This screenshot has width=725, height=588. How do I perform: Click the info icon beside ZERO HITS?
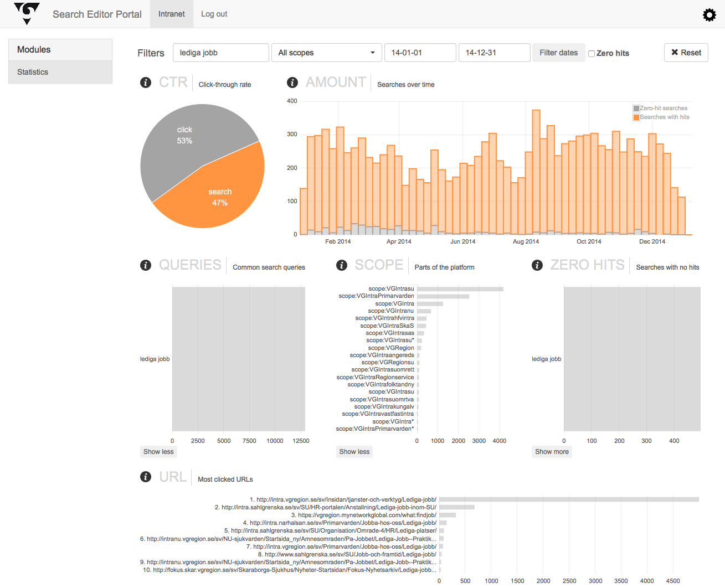point(537,265)
